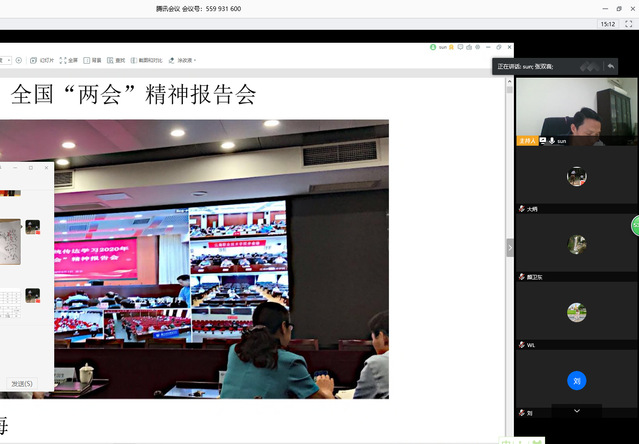This screenshot has height=444, width=639.
Task: Click the zoom-in plus circle icon
Action: [x=18, y=60]
